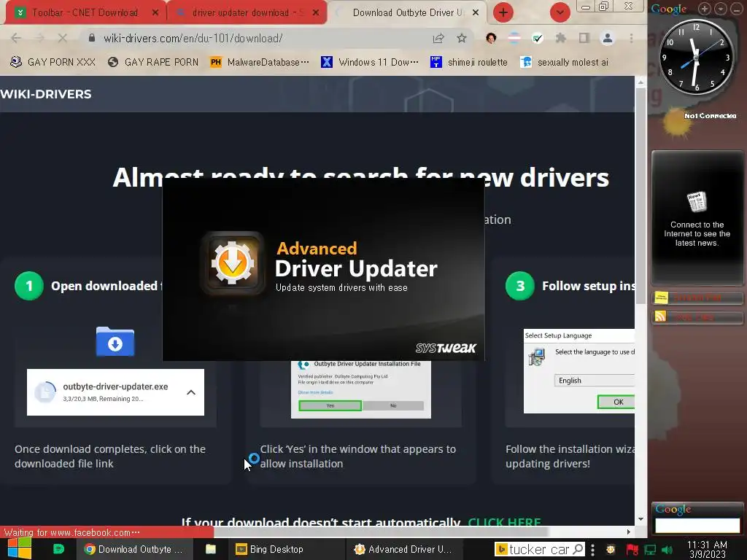The image size is (747, 560).
Task: Switch to the Toolbar - CNET Download tab
Action: pos(85,13)
